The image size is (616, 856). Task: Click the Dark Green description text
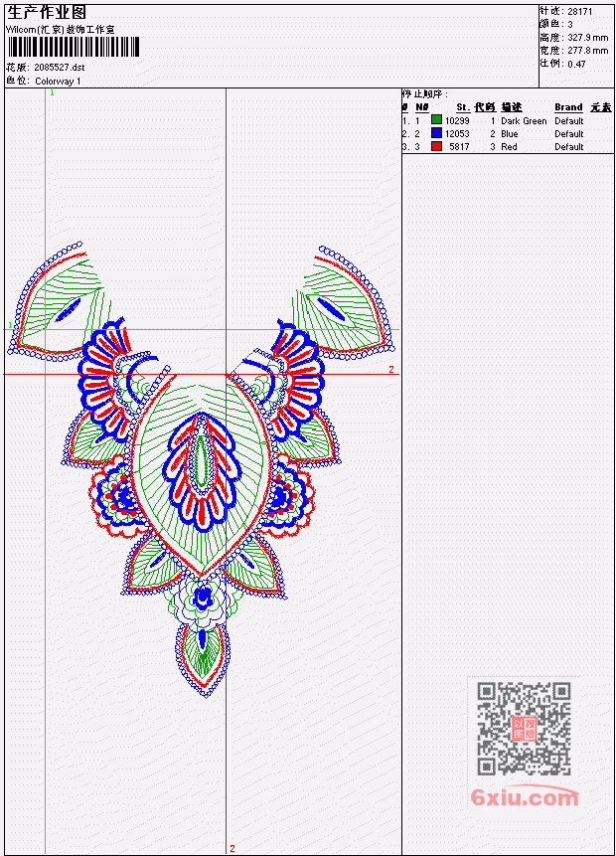coord(524,121)
